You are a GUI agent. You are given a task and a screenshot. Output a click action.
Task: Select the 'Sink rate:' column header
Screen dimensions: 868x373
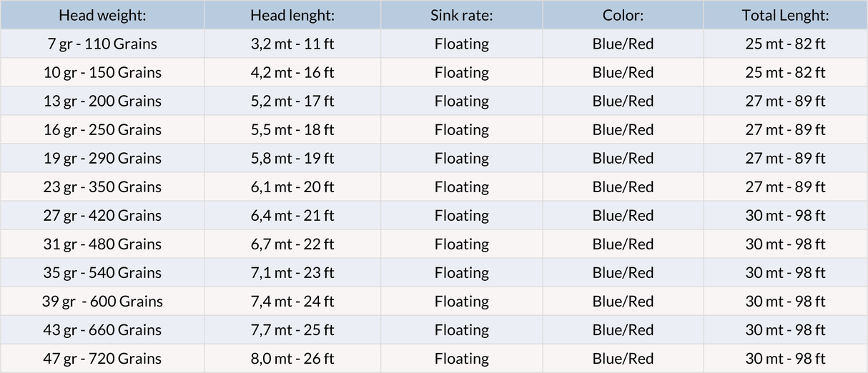[x=462, y=15]
